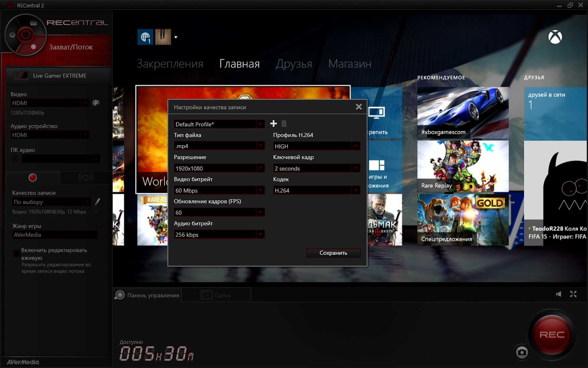Viewport: 588px width, 368px height.
Task: Expand Кодек H.264 dropdown
Action: coord(356,190)
